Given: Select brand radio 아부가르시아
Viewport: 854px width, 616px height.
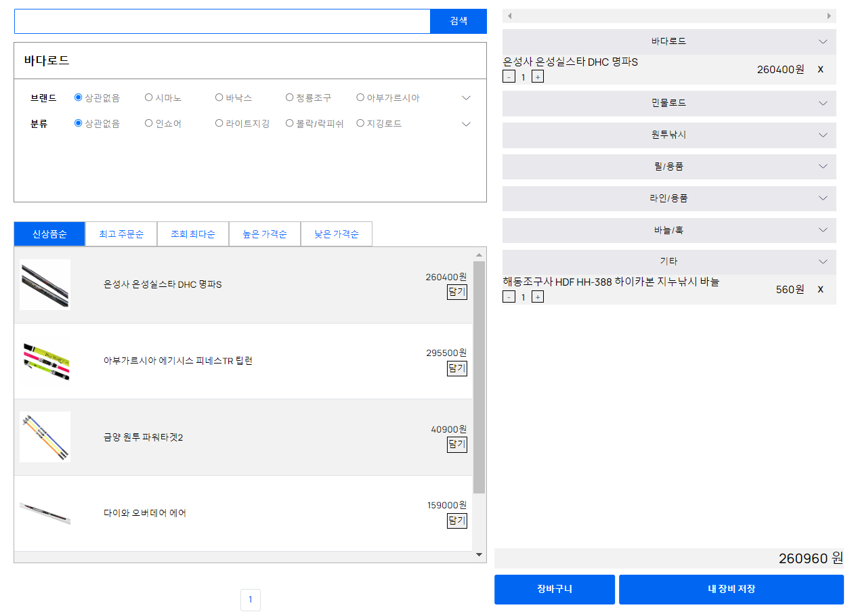Looking at the screenshot, I should (360, 97).
